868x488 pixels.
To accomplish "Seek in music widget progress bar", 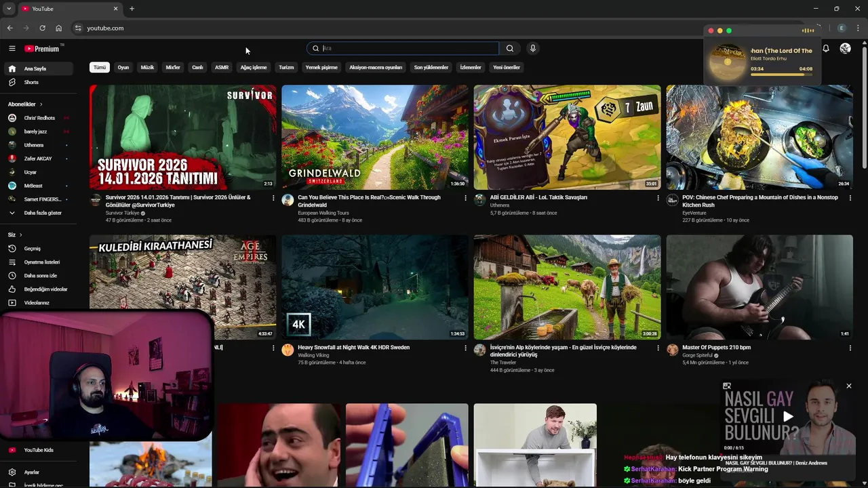I will pyautogui.click(x=781, y=75).
